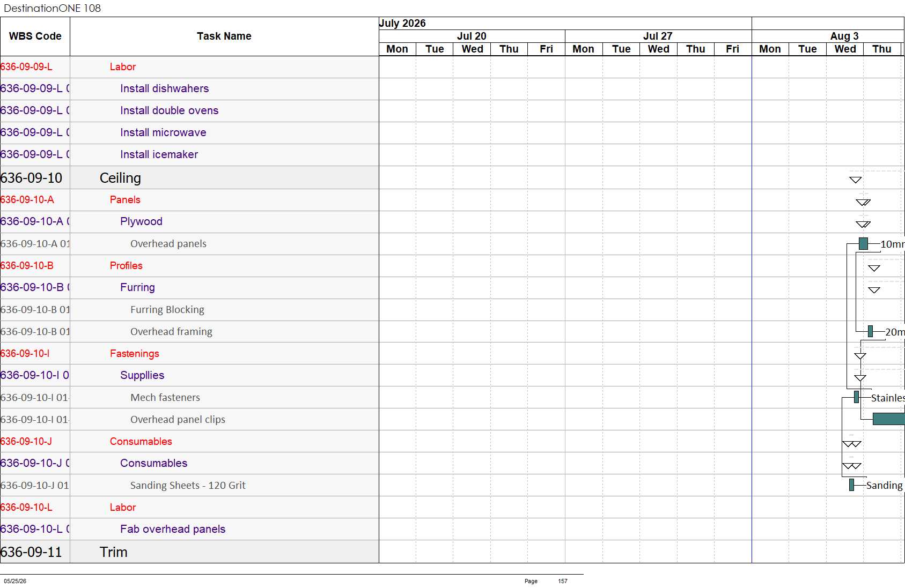Screen dimensions: 905x588
Task: Click the Mon header under Aug 3
Action: tap(770, 49)
